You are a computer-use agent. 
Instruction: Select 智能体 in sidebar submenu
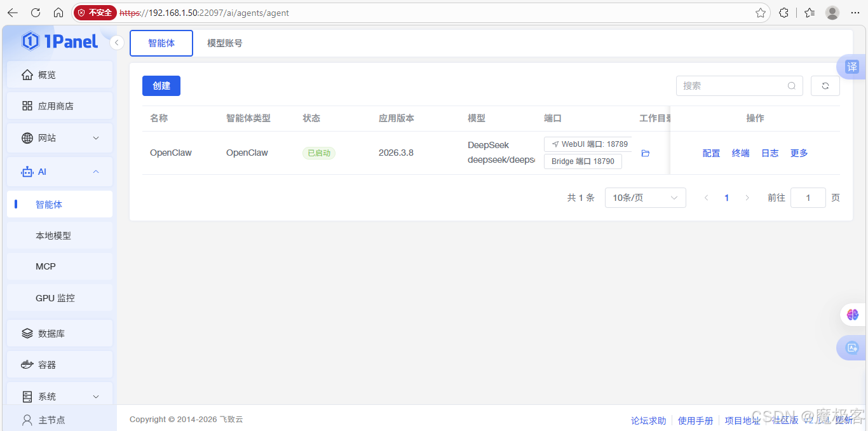[60, 204]
